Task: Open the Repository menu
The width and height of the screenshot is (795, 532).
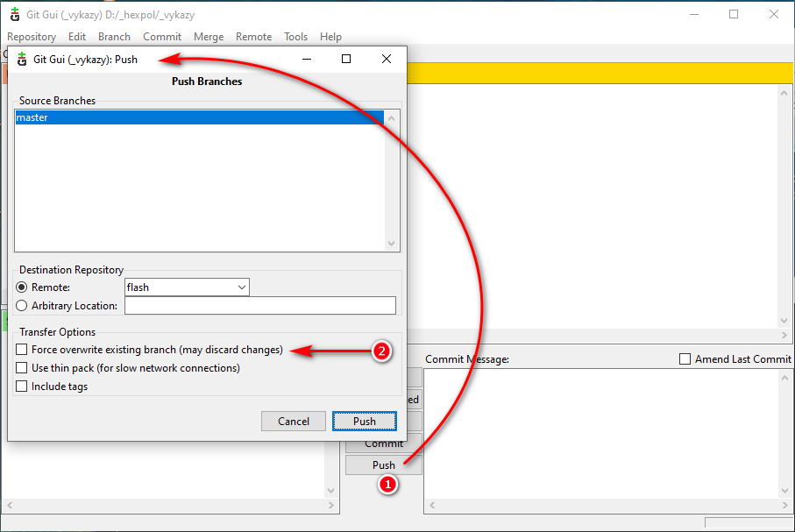Action: click(x=32, y=37)
